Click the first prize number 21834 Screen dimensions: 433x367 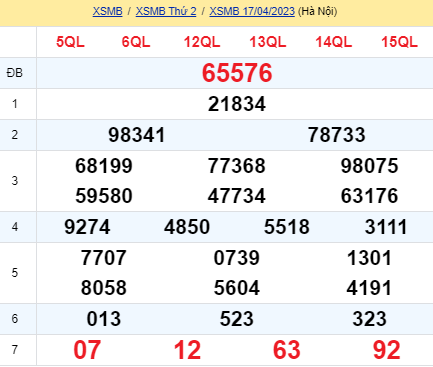pyautogui.click(x=237, y=104)
